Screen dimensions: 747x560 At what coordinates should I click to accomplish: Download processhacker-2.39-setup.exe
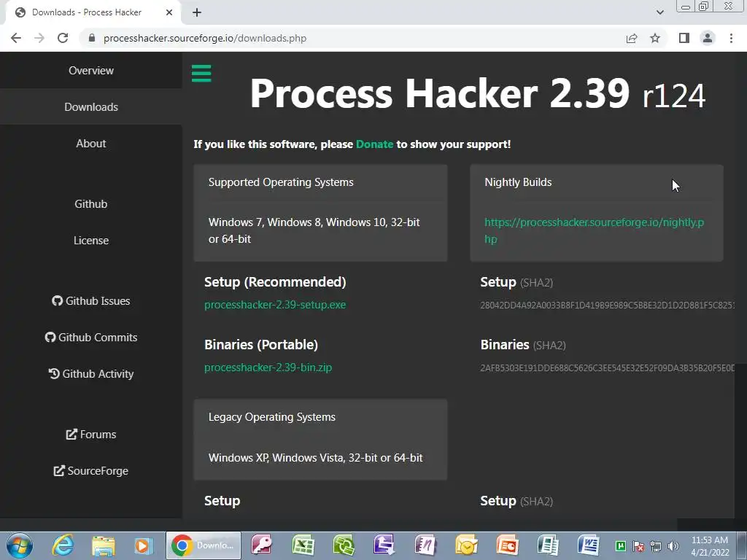click(275, 305)
